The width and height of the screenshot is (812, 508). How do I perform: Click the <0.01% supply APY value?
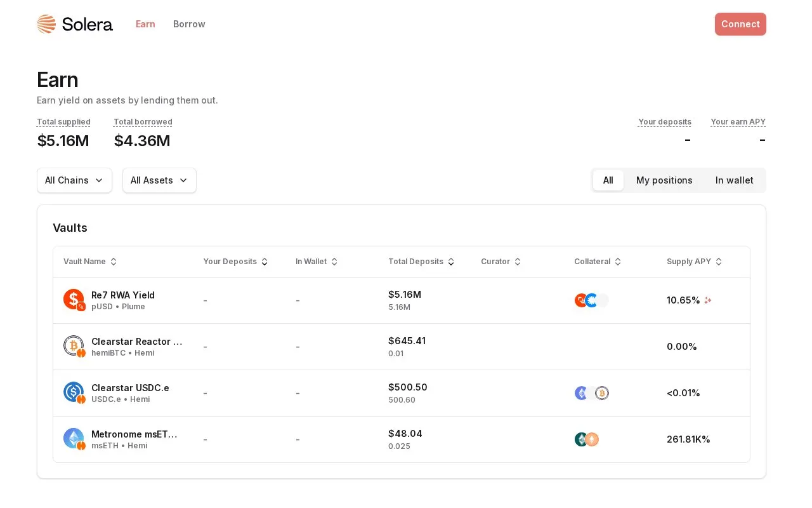click(x=683, y=393)
